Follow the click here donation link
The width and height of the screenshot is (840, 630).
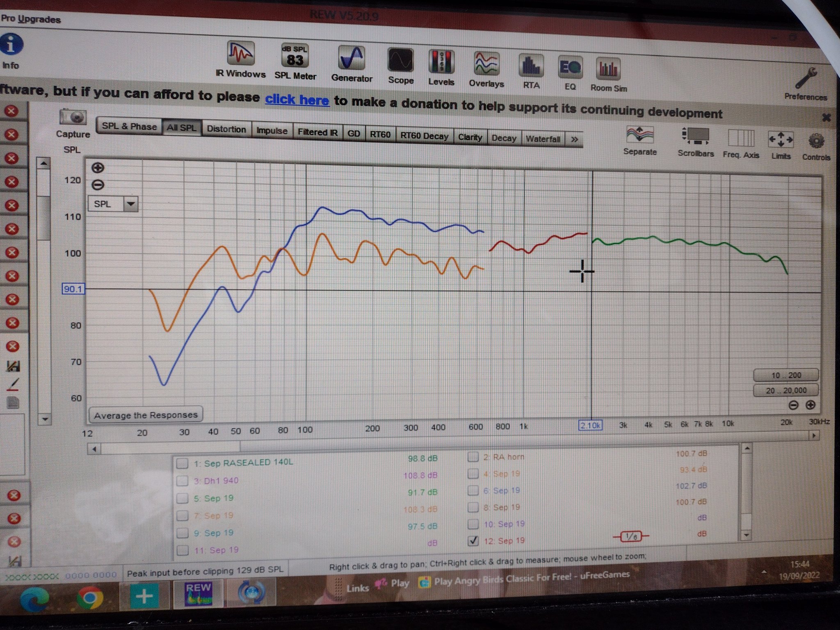click(x=297, y=99)
